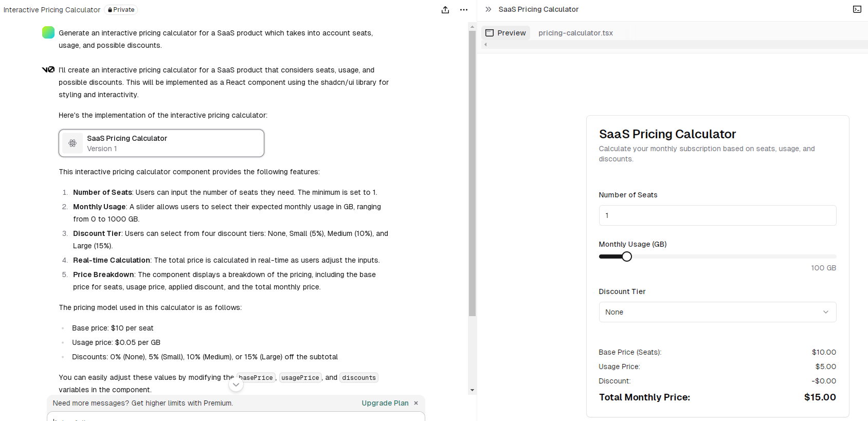Click the chat message input box

pyautogui.click(x=236, y=416)
